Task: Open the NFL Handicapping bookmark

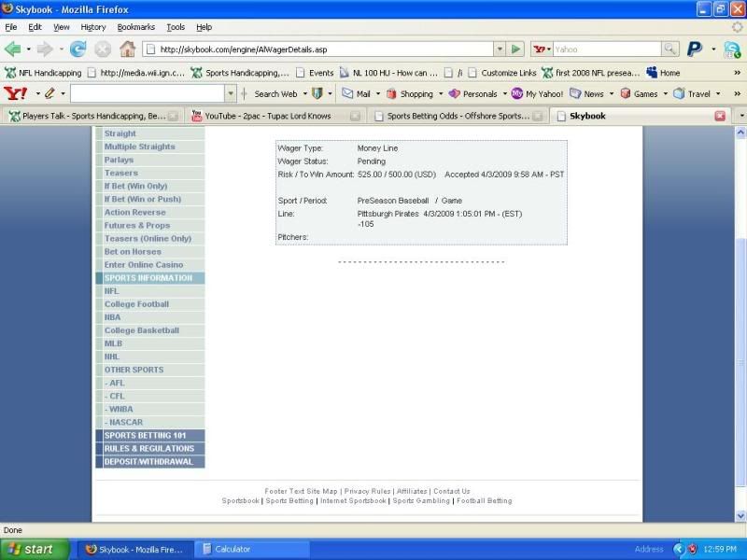Action: click(43, 73)
